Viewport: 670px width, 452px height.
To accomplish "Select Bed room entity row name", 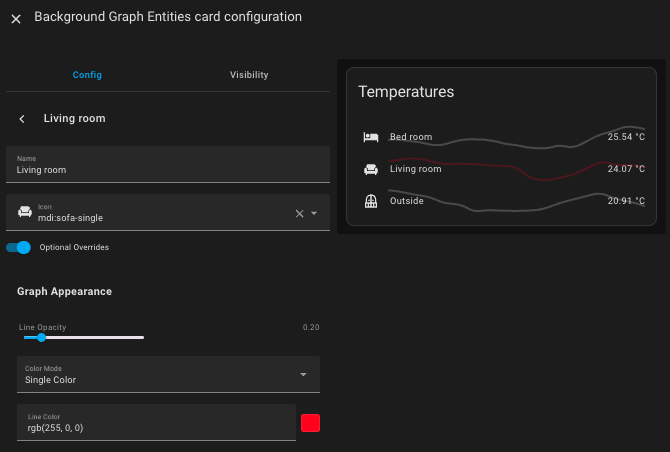I will (411, 137).
